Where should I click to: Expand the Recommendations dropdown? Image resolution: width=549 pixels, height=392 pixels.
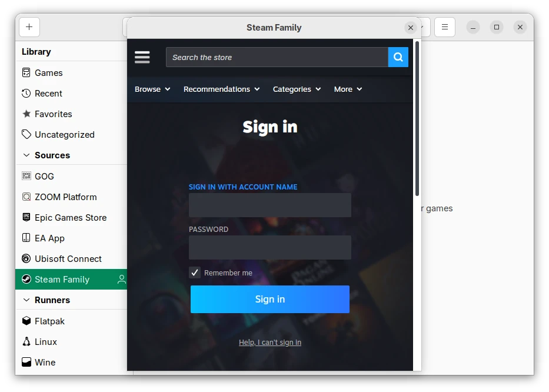pyautogui.click(x=221, y=89)
